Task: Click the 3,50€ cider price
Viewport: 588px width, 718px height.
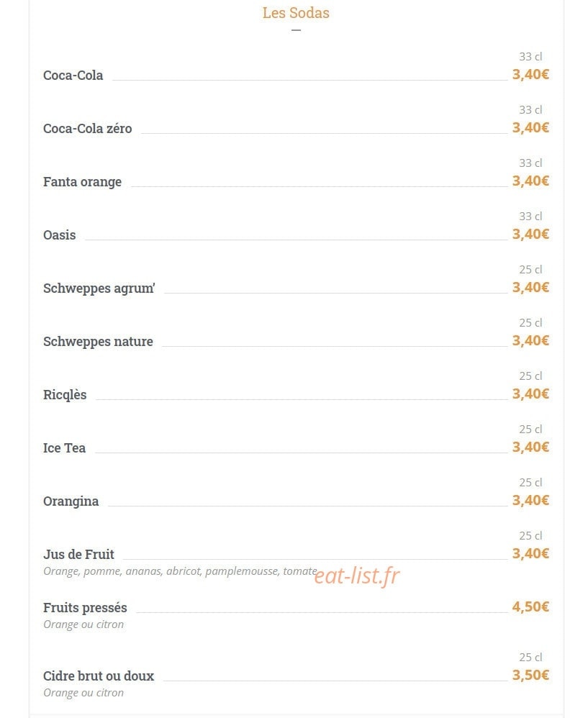Action: (x=530, y=675)
